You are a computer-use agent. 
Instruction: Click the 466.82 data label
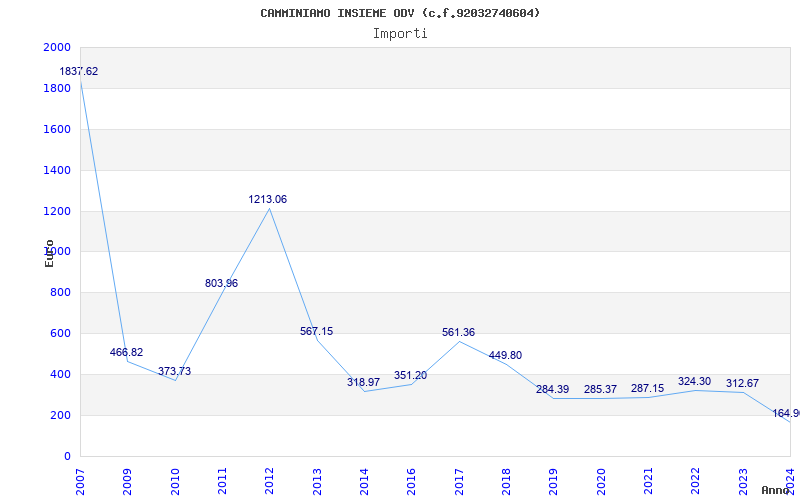coord(127,352)
